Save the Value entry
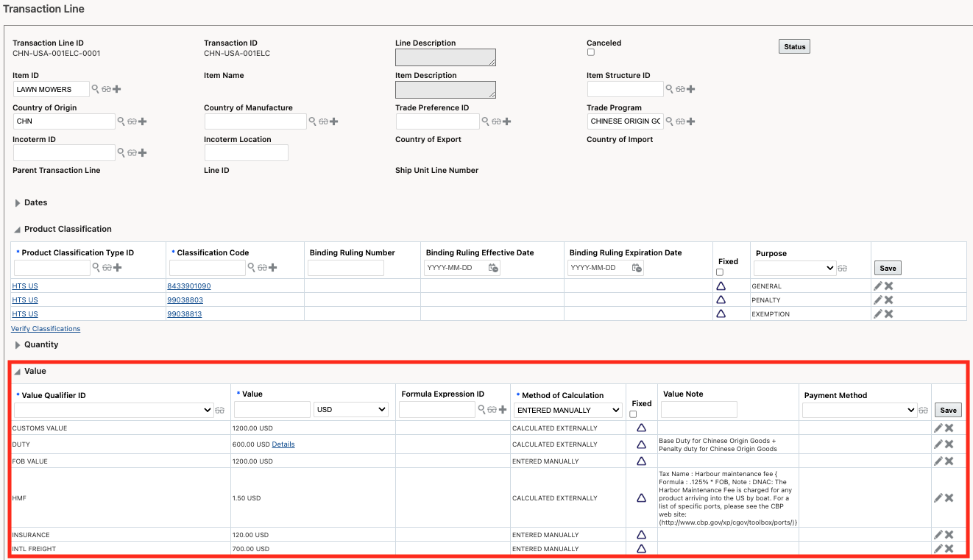 pyautogui.click(x=948, y=410)
